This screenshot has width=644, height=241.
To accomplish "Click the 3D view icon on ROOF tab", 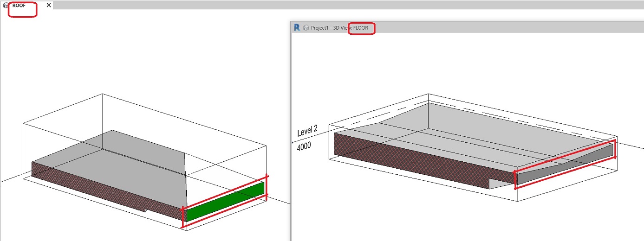I will pos(6,6).
